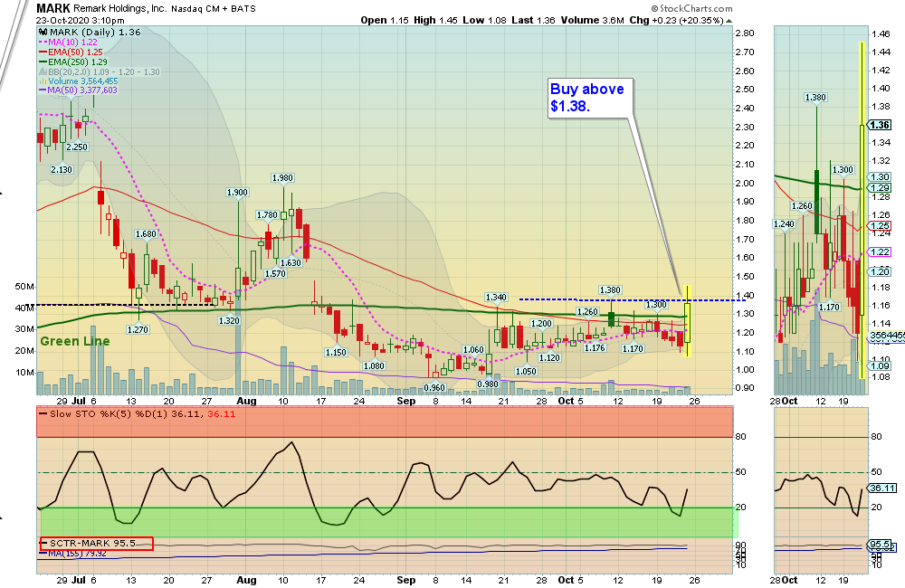Click the 1.150 low price label

point(336,353)
